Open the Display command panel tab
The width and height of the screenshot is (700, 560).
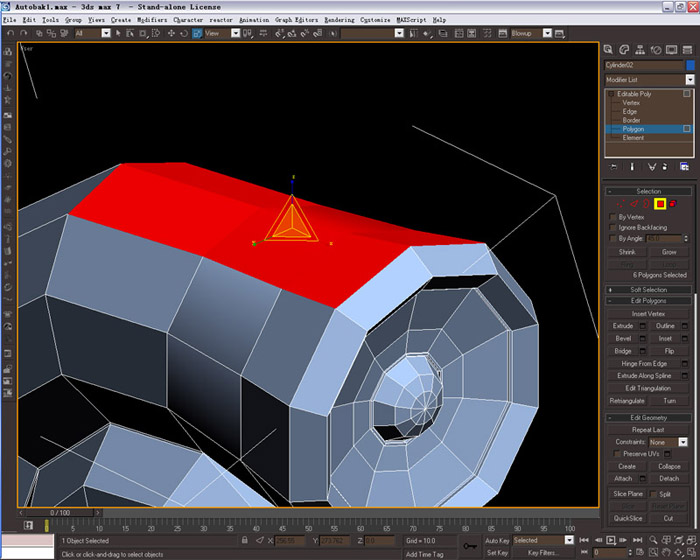tap(671, 50)
